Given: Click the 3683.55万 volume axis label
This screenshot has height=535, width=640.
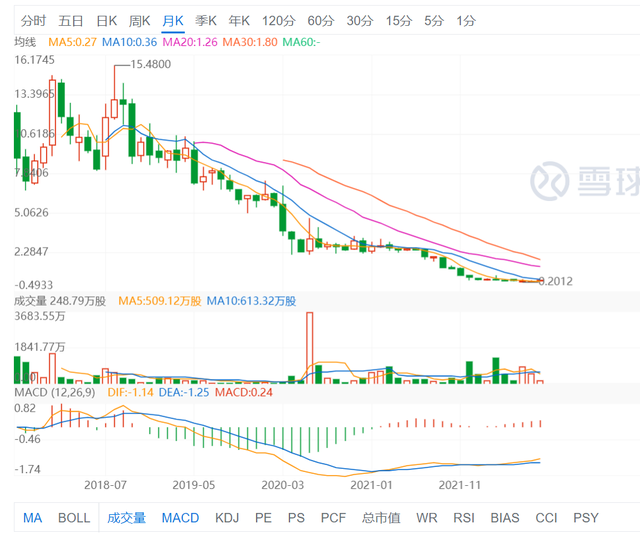Looking at the screenshot, I should [x=39, y=316].
